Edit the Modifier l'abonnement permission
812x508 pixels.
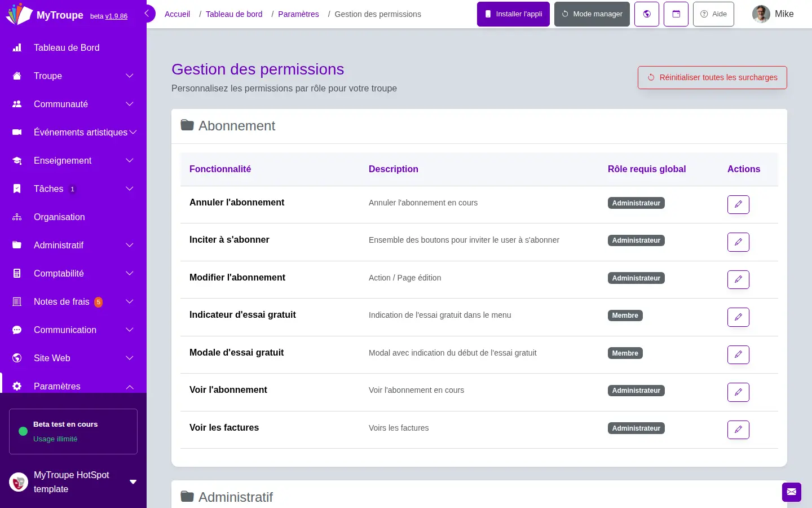[x=738, y=279]
